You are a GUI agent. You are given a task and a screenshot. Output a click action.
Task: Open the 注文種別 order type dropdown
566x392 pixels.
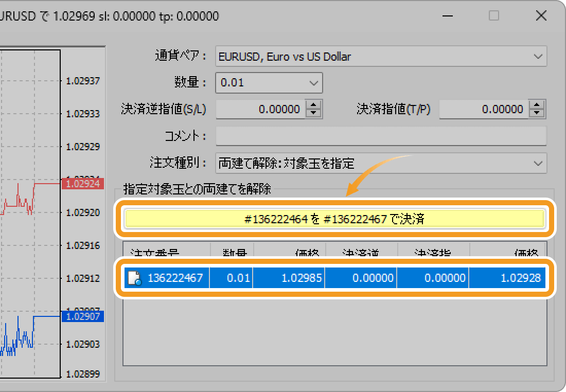click(538, 163)
